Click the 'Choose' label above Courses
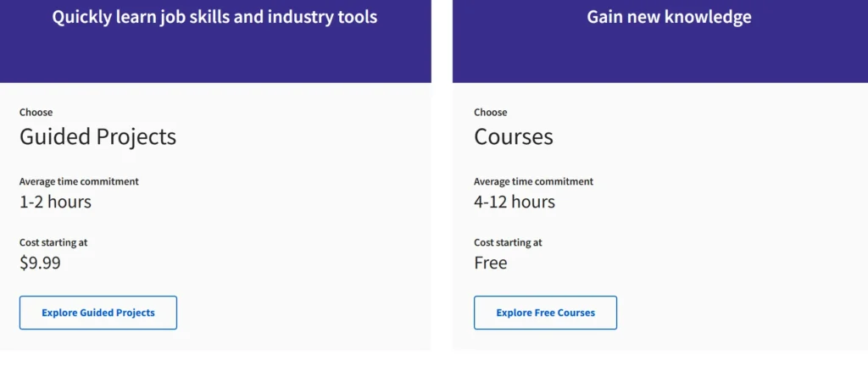 point(491,112)
